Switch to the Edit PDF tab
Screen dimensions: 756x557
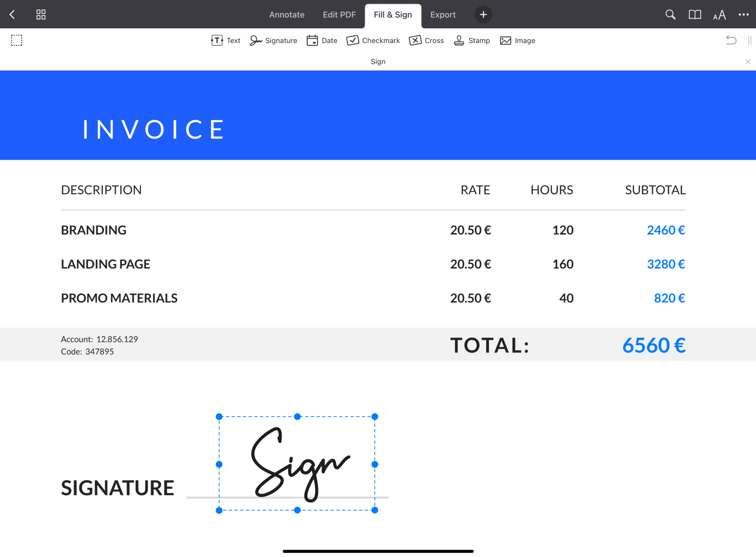coord(339,15)
